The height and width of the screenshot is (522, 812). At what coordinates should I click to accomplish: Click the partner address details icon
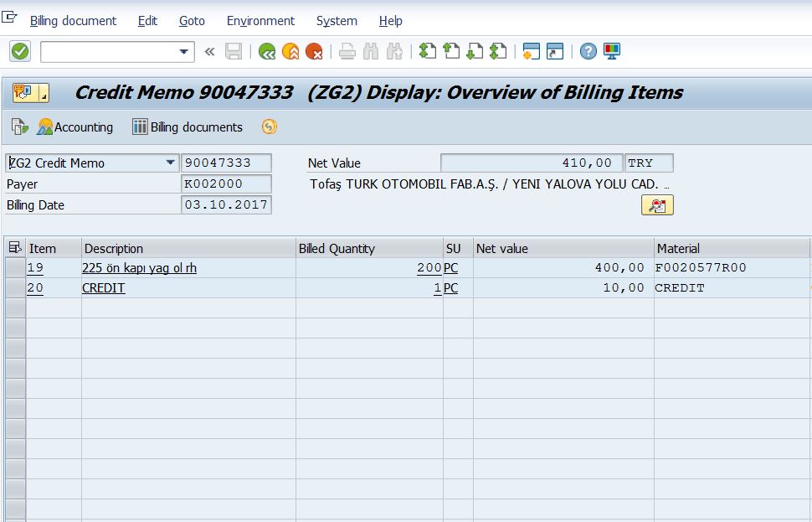pos(656,204)
